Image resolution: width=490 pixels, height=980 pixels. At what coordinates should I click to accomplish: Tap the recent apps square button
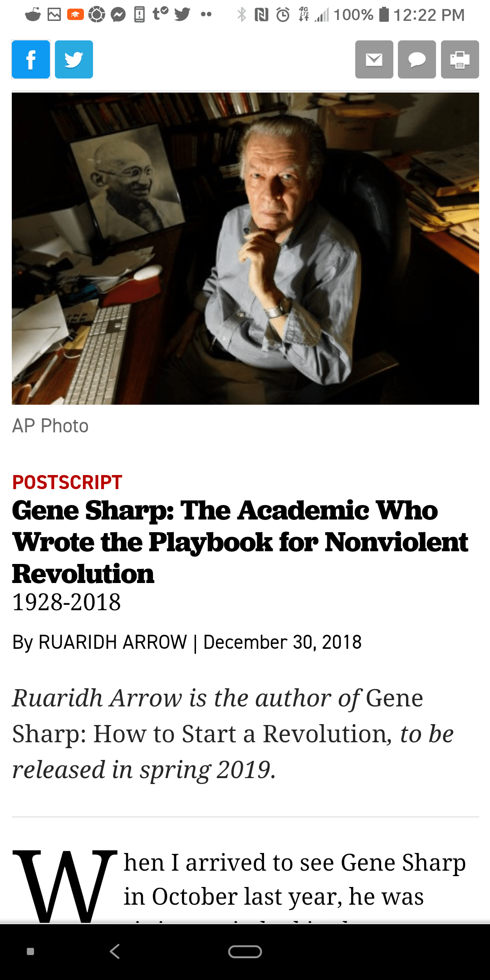(x=30, y=951)
